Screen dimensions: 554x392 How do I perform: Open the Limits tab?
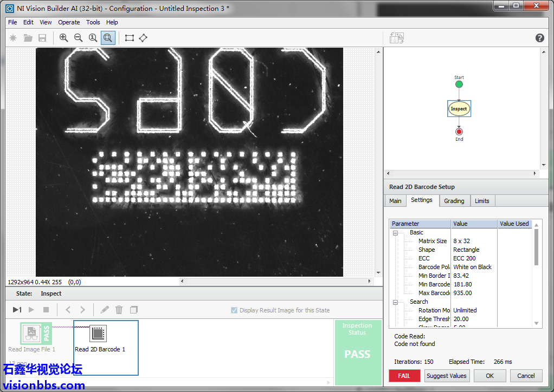click(x=482, y=201)
